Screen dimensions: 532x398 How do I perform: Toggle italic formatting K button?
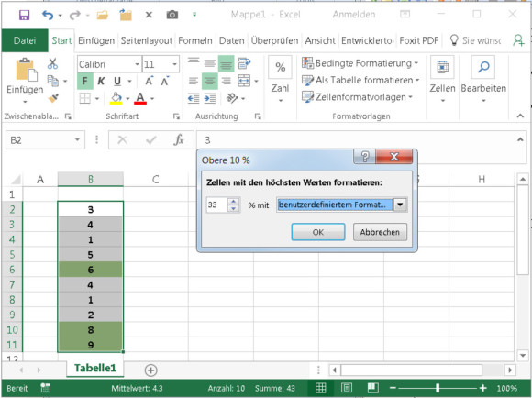point(101,81)
